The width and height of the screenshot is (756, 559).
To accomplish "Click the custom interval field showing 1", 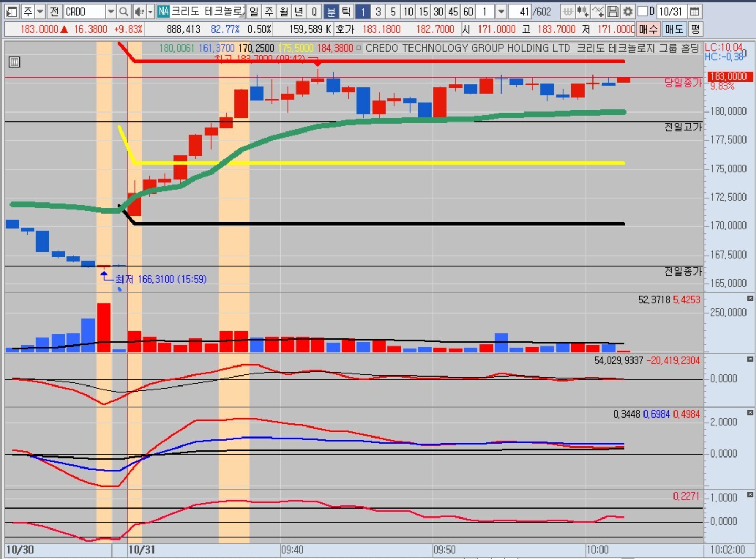I will 485,11.
